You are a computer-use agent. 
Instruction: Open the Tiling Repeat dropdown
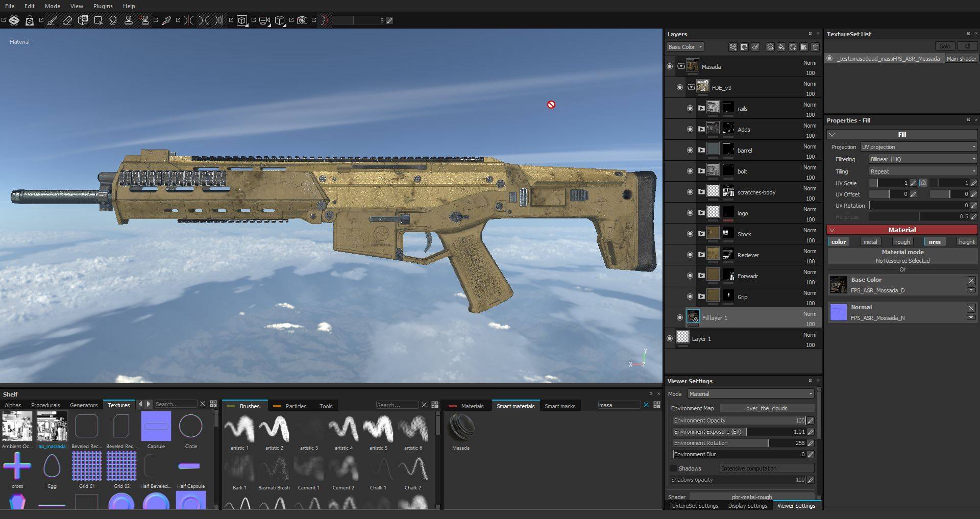923,171
